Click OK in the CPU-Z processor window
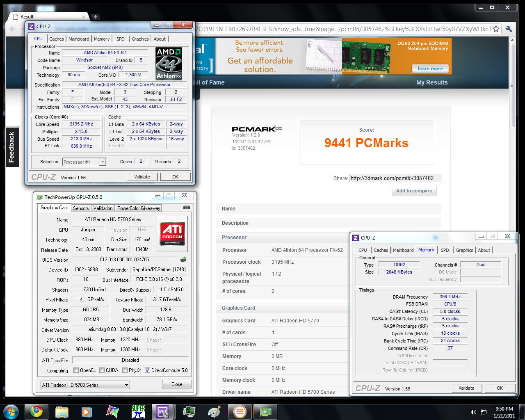Viewport: 525px width, 420px height. coord(176,177)
